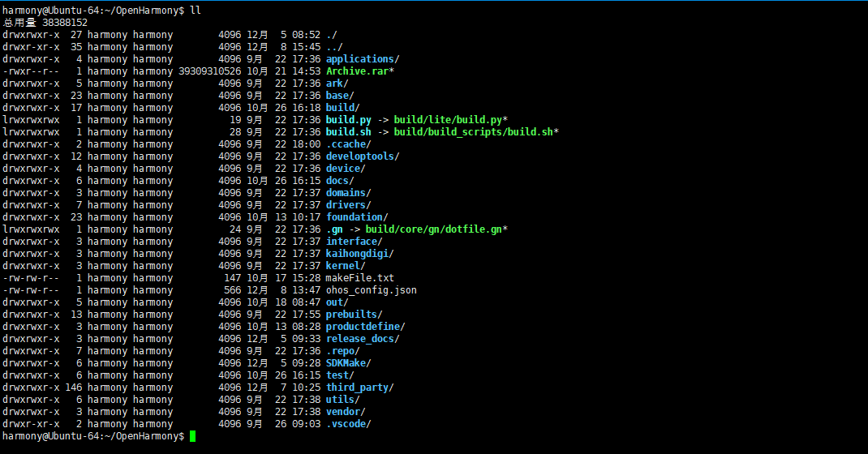The height and width of the screenshot is (454, 868).
Task: Click the .vscode/ directory name
Action: click(x=346, y=424)
